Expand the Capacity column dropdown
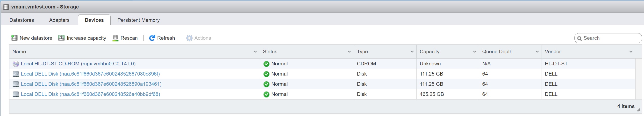The height and width of the screenshot is (116, 644). 474,52
